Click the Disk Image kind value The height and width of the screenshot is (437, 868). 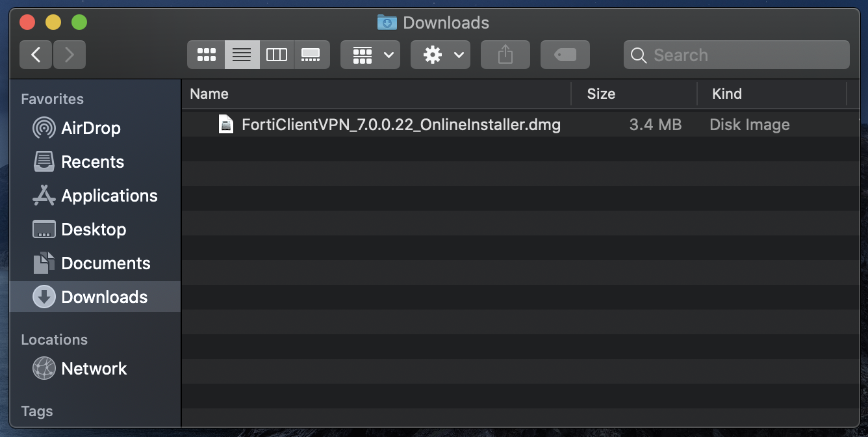(x=749, y=125)
